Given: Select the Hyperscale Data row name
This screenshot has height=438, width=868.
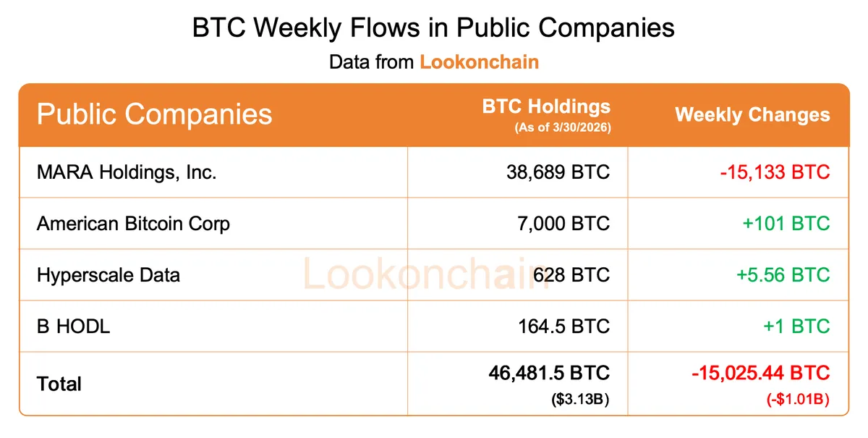Looking at the screenshot, I should click(109, 275).
